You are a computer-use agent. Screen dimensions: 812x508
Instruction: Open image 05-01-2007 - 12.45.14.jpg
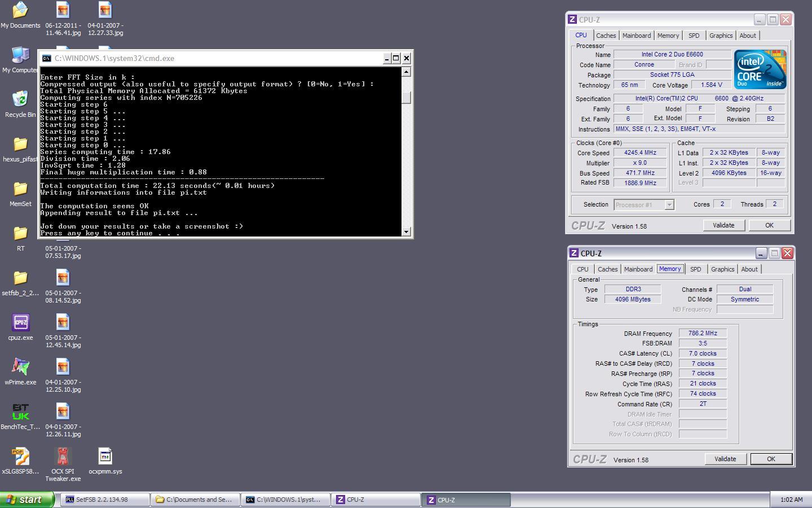pos(63,331)
